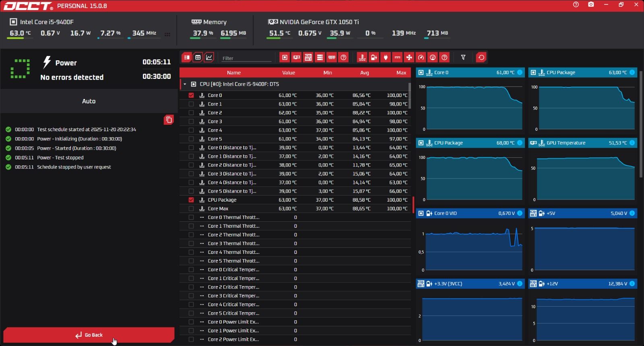Uncheck the Core 0 sensor checkbox
644x346 pixels.
pyautogui.click(x=191, y=95)
